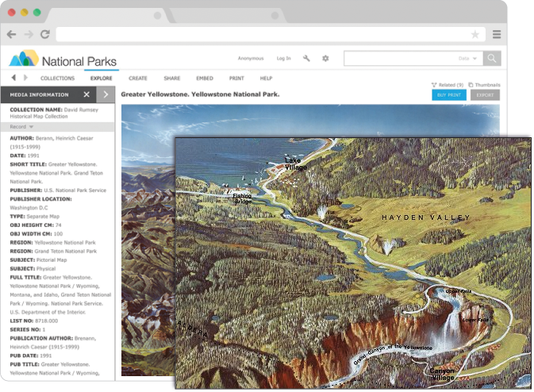Click the Export button
Viewport: 534px width, 392px height.
[x=485, y=95]
